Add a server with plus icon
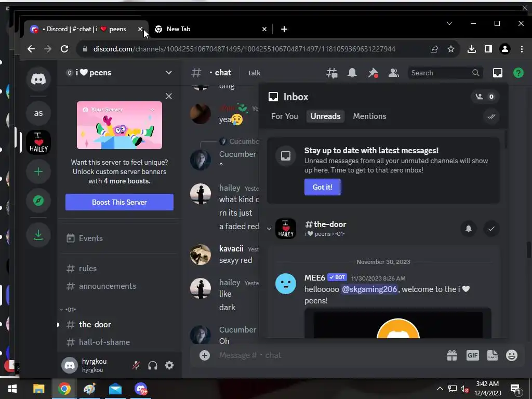Viewport: 532px width, 399px height. [x=38, y=171]
